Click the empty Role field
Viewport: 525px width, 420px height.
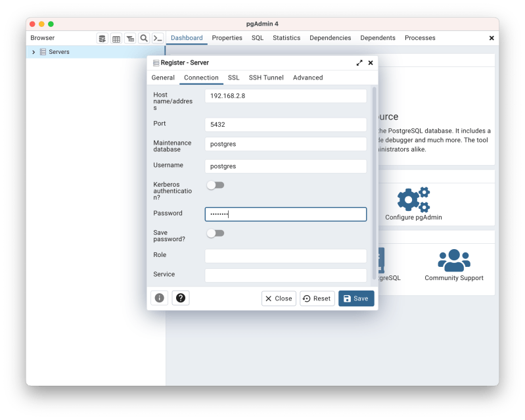click(x=286, y=256)
